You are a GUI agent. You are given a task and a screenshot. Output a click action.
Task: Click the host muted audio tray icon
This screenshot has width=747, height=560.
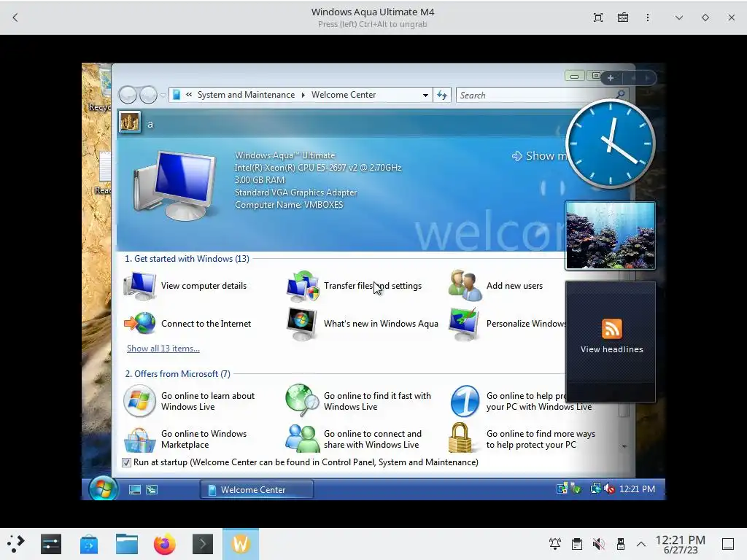click(598, 544)
